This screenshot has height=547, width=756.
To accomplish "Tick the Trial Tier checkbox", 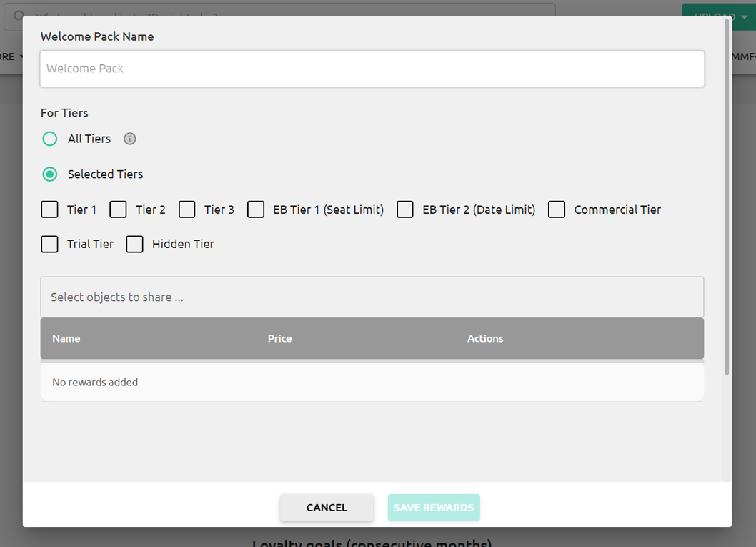I will click(x=49, y=244).
